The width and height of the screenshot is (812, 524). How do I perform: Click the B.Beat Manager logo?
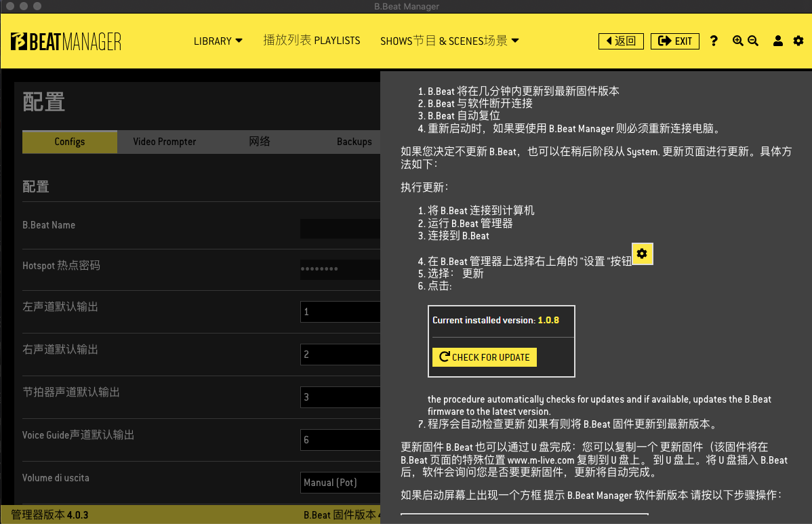pos(66,41)
